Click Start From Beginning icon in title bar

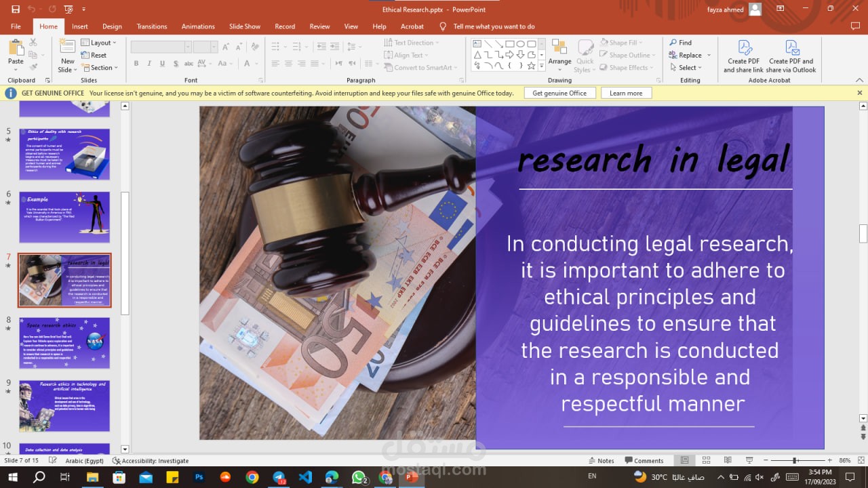pyautogui.click(x=68, y=9)
